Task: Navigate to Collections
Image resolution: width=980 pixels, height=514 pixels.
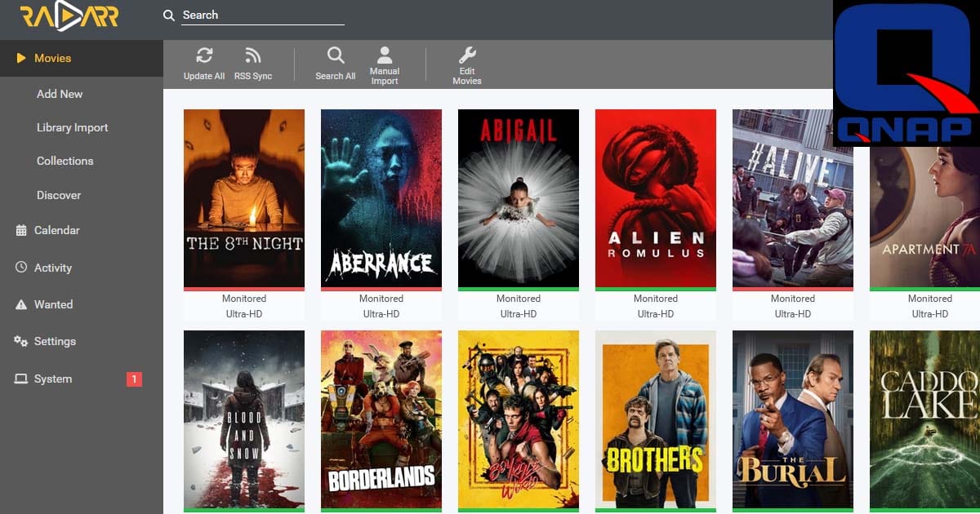Action: pyautogui.click(x=65, y=161)
